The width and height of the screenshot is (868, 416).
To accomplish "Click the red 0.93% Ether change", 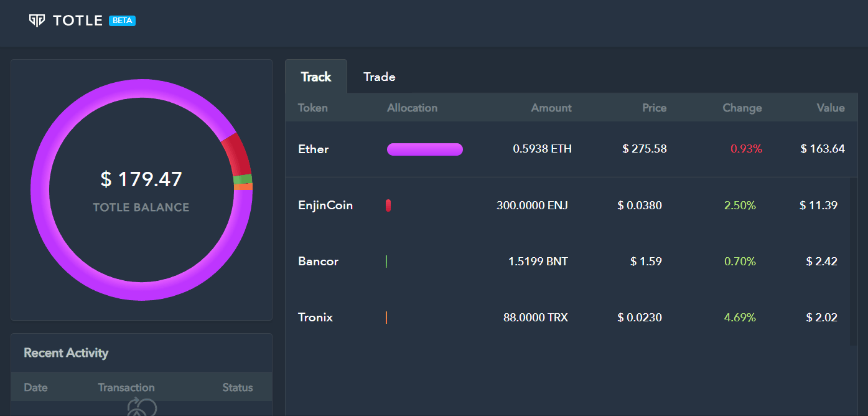I will [x=746, y=149].
